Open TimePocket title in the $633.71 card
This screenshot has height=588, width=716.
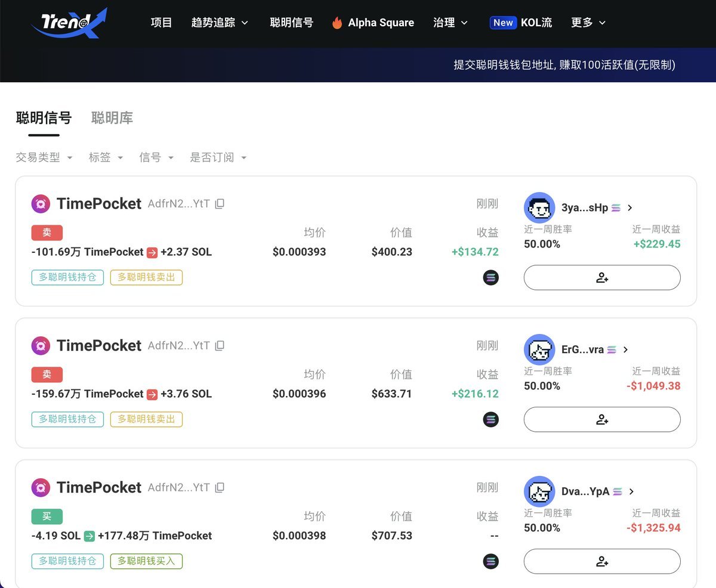(99, 346)
